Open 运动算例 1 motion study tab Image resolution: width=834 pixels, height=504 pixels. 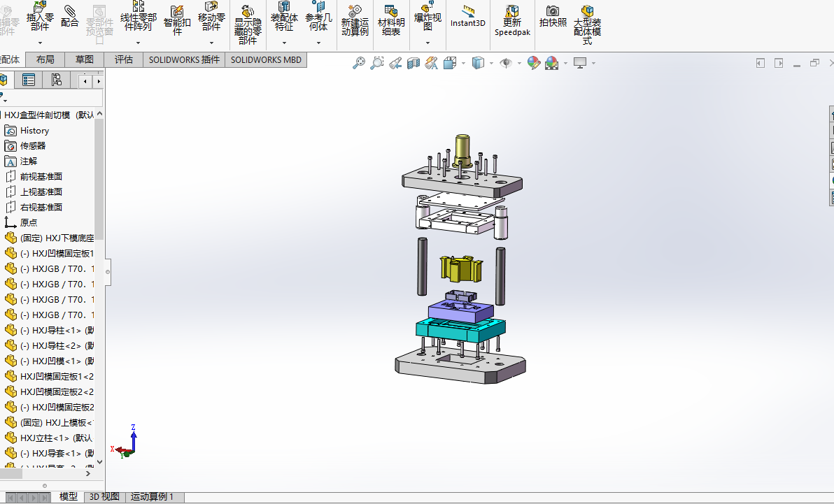[152, 496]
